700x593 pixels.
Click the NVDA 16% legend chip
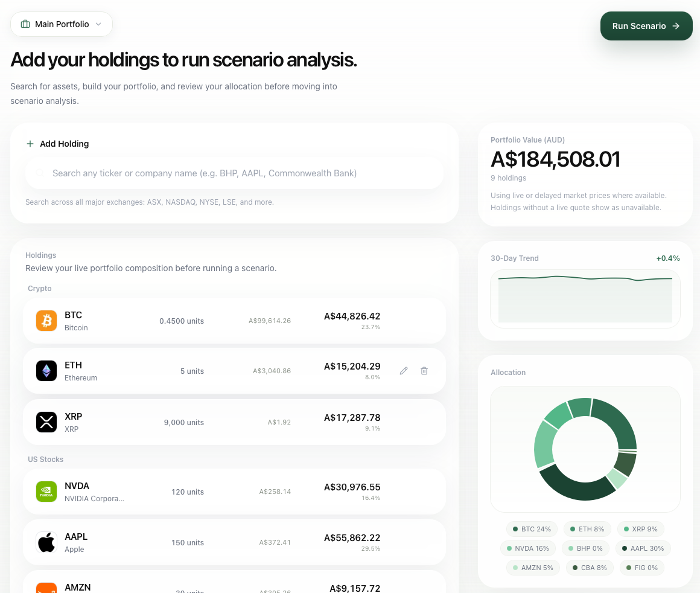click(x=527, y=548)
